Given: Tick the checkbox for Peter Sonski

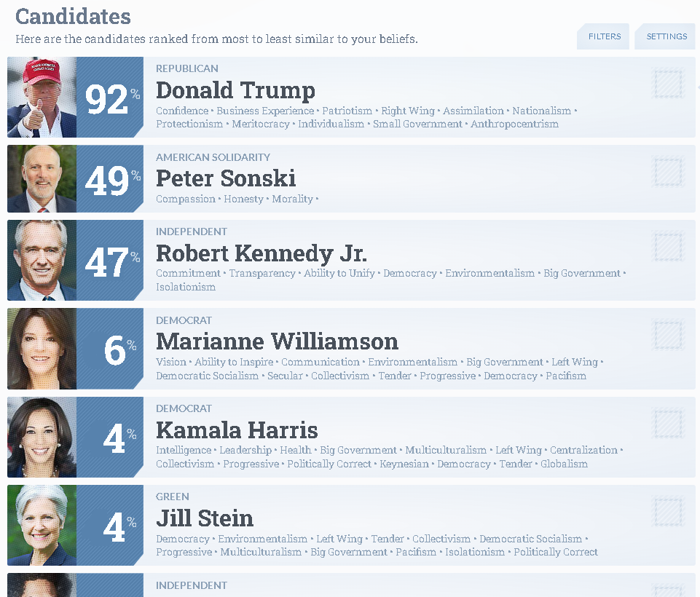Looking at the screenshot, I should tap(667, 171).
